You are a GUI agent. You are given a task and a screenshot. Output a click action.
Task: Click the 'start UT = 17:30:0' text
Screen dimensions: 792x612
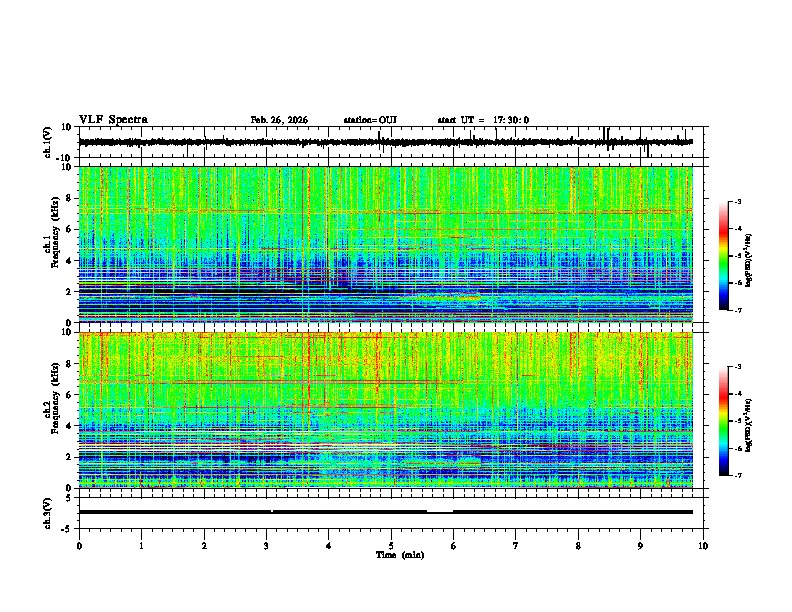click(483, 120)
